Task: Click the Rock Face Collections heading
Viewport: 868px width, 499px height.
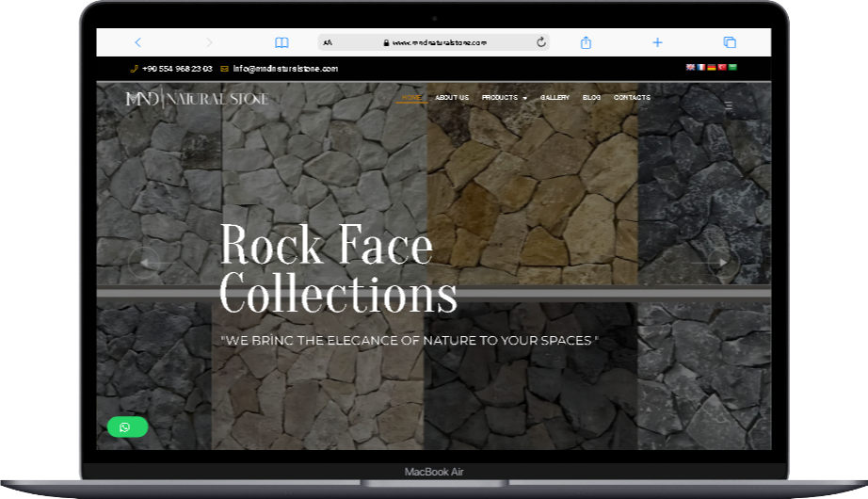Action: tap(338, 268)
